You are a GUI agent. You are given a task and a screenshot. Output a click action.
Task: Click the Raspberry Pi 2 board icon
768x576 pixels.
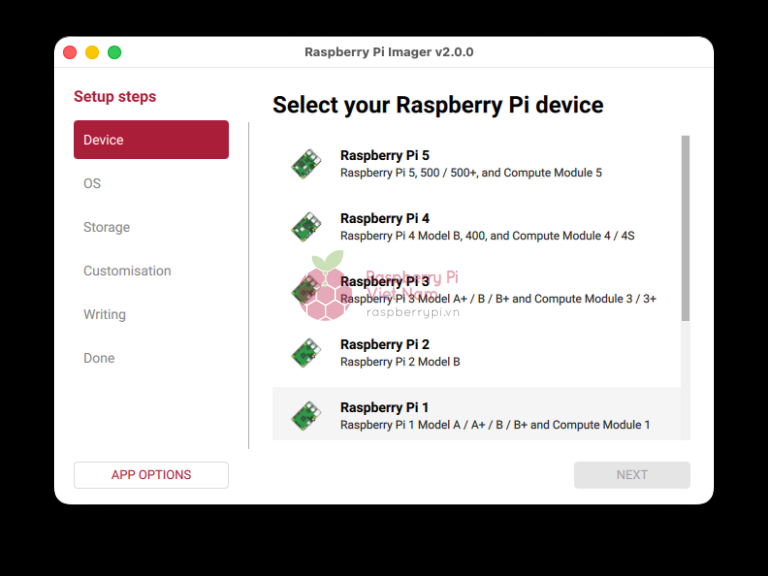point(306,353)
